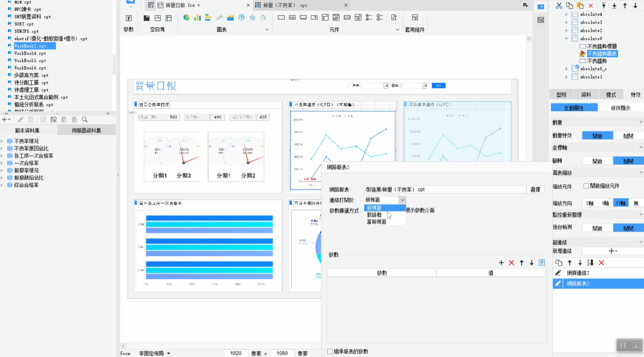Image resolution: width=644 pixels, height=357 pixels.
Task: Delete selected hyperlink in 超連結 list
Action: (x=602, y=263)
